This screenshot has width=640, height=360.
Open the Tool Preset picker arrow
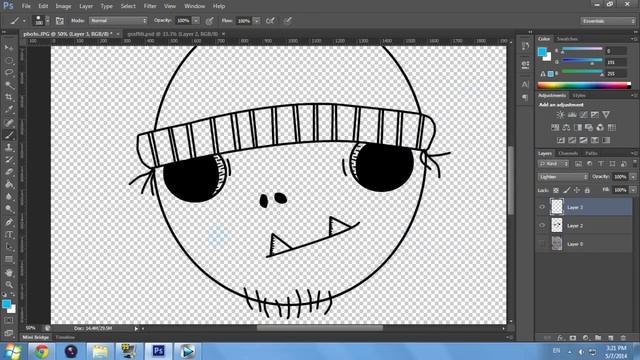[24, 20]
